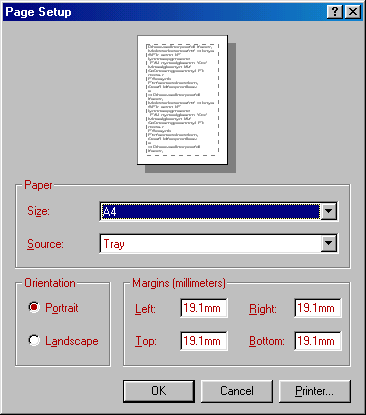
Task: Click the Top: margin label
Action: click(x=146, y=341)
